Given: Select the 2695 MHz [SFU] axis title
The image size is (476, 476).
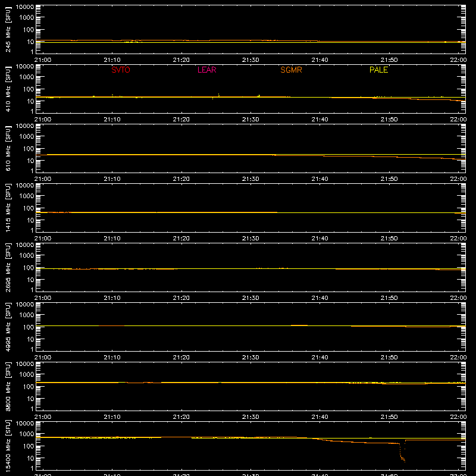Looking at the screenshot, I should (x=8, y=267).
